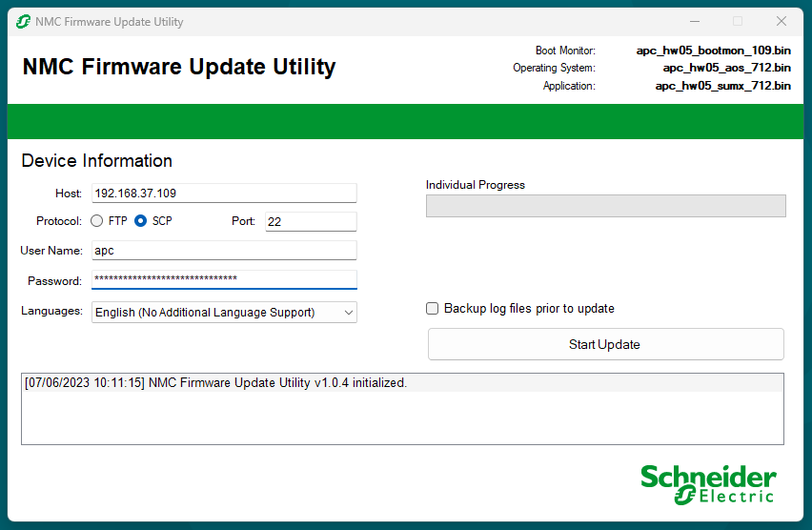Minimize the NMC Firmware Update Utility window

[x=695, y=21]
